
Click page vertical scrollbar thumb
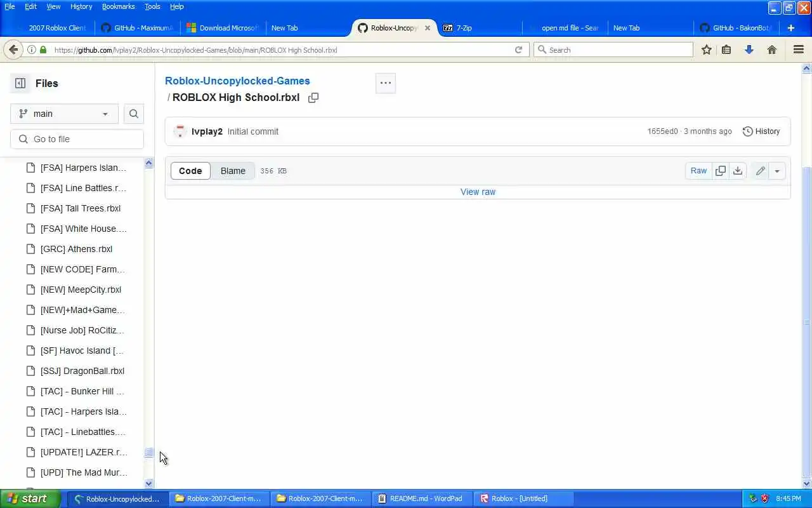pyautogui.click(x=807, y=322)
